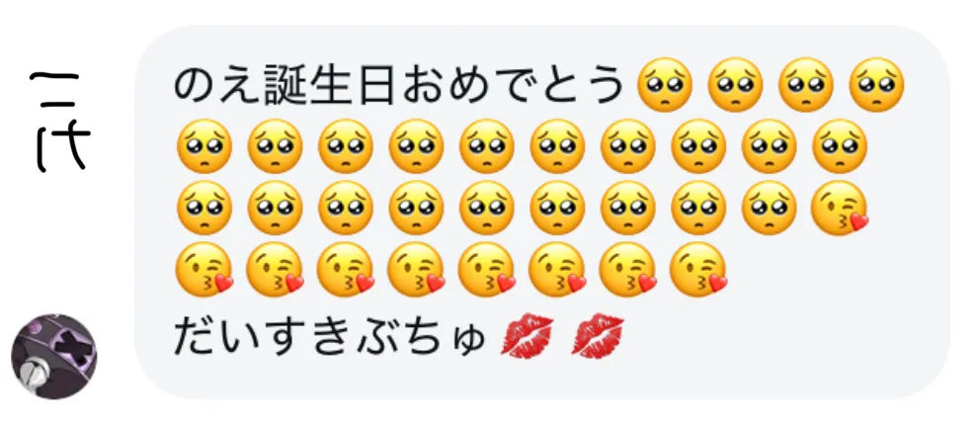Tap the last pleading face on the first line
980x433 pixels.
(876, 85)
